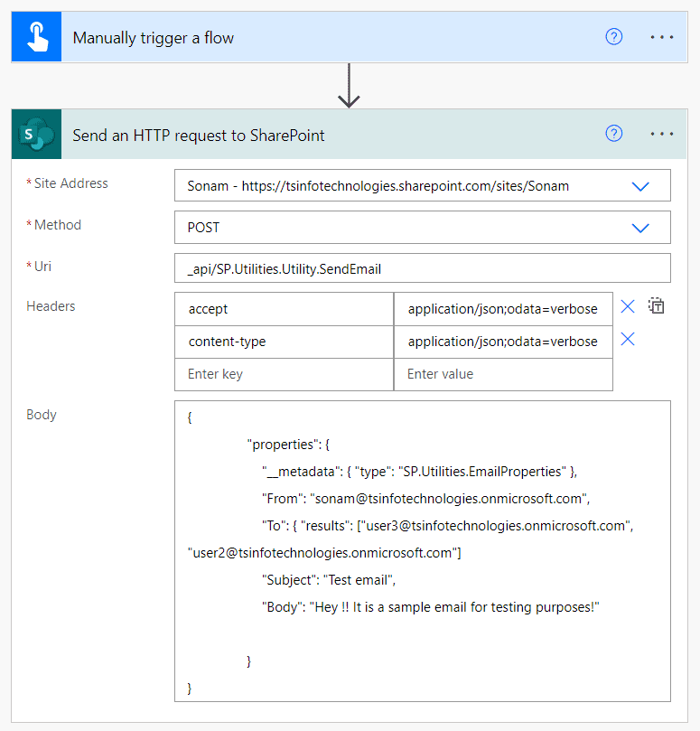Screen dimensions: 700x731
Task: Click the "To" results line in Body
Action: (x=447, y=526)
